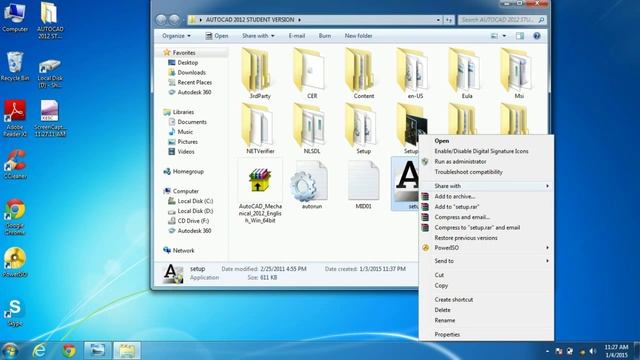The height and width of the screenshot is (360, 640).
Task: Click the New folder button
Action: coord(358,36)
